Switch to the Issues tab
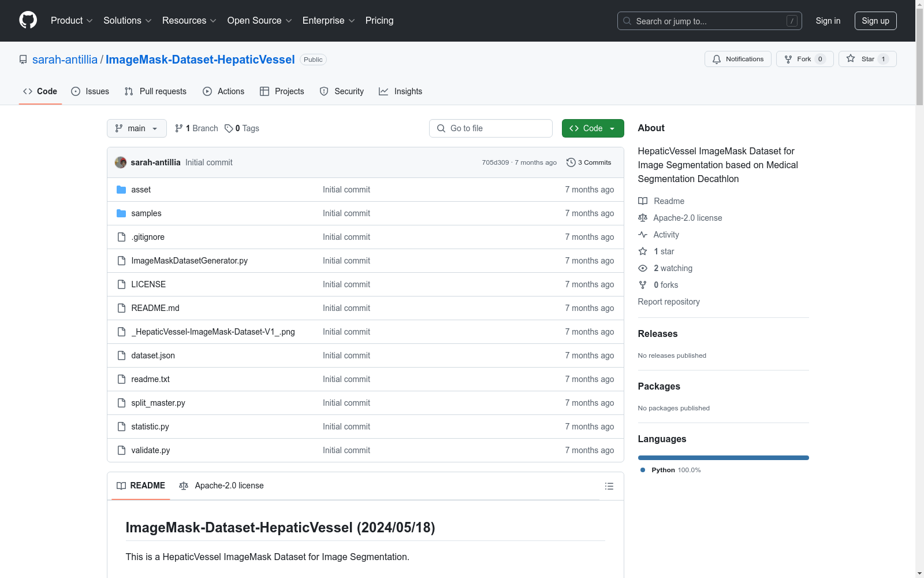Screen dimensions: 924x578 coord(90,91)
